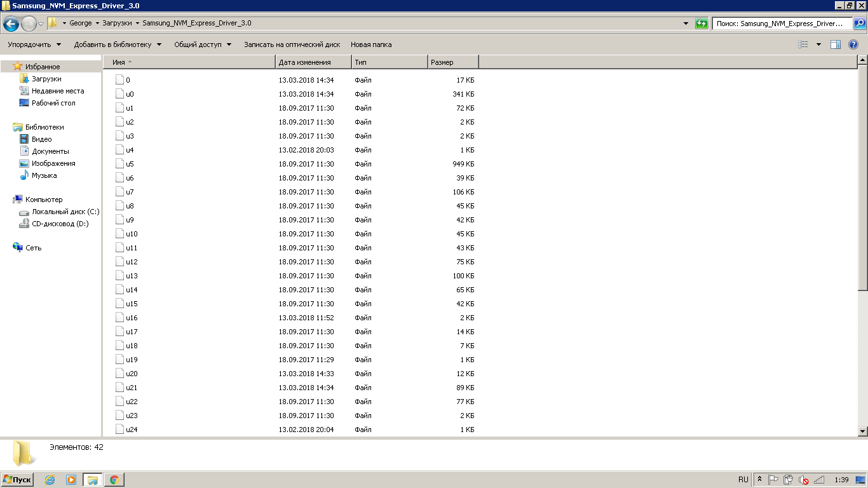Open the address bar history dropdown arrow
The width and height of the screenshot is (868, 488).
tap(686, 24)
